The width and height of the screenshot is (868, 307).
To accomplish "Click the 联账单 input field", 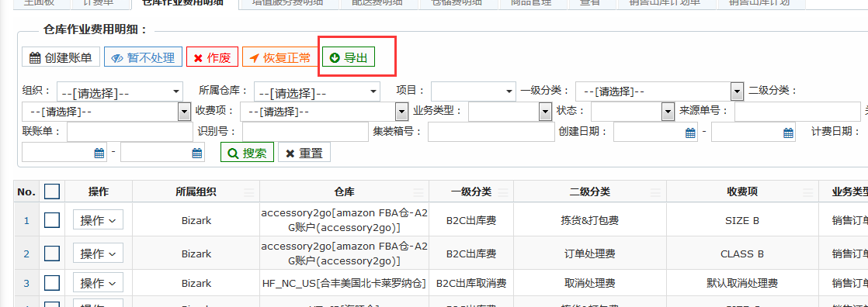I will 130,133.
